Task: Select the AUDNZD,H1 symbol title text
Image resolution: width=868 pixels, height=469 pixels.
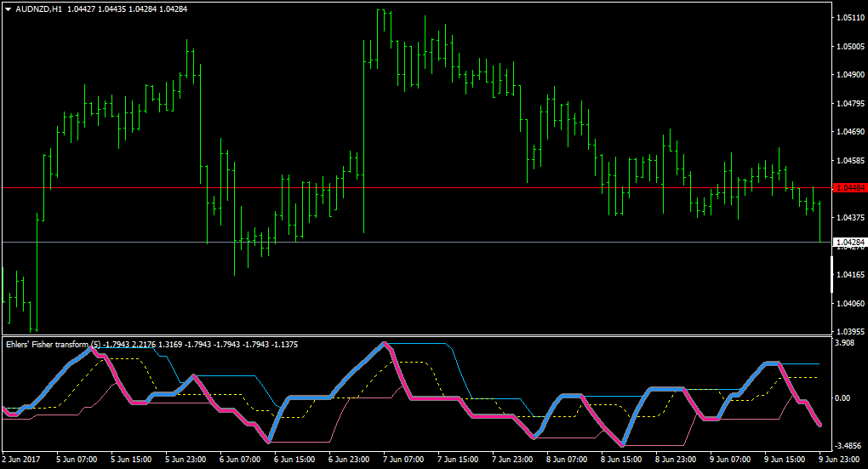Action: (x=39, y=9)
